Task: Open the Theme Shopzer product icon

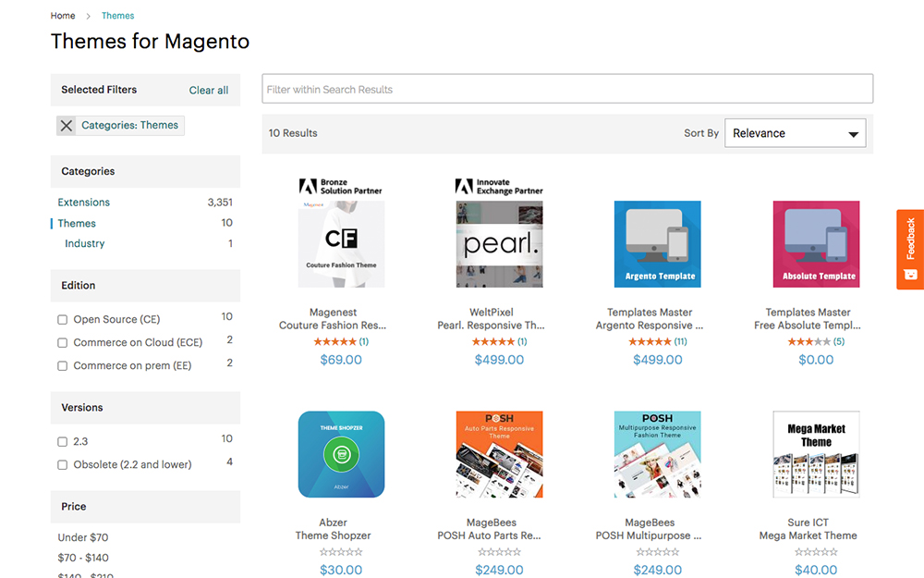Action: pos(341,454)
